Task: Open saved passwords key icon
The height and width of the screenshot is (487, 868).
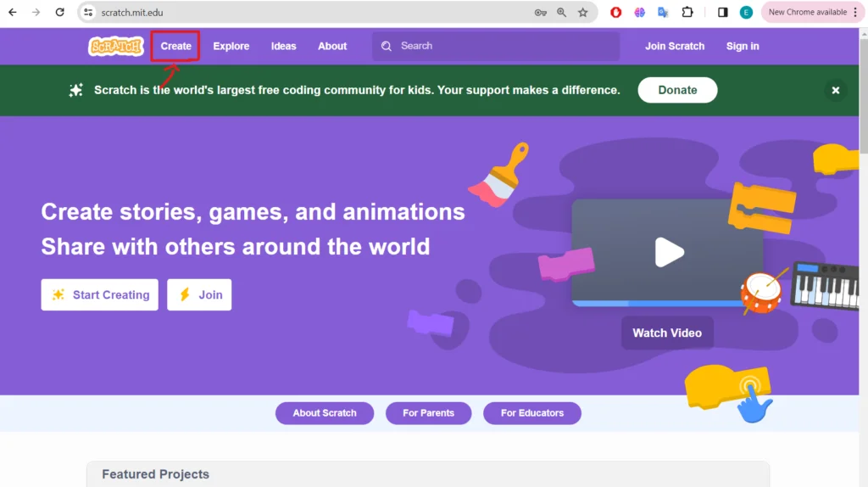Action: pyautogui.click(x=540, y=12)
